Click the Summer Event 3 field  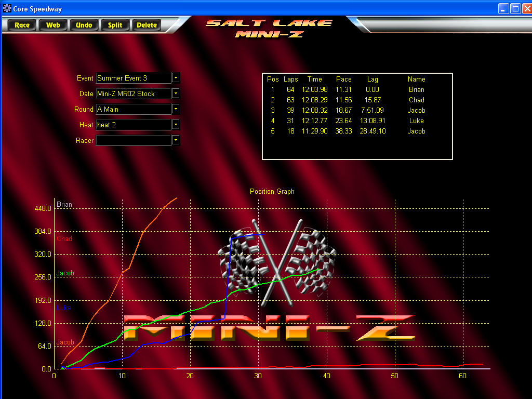(134, 78)
